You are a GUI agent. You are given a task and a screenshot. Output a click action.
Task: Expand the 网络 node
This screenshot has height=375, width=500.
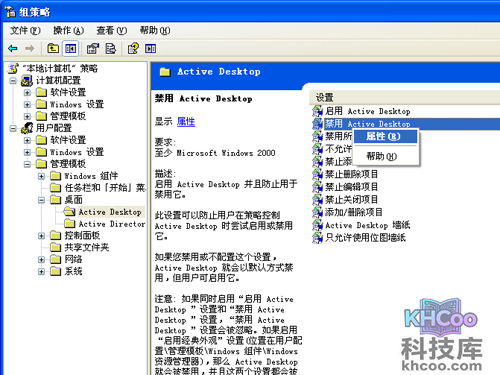41,260
